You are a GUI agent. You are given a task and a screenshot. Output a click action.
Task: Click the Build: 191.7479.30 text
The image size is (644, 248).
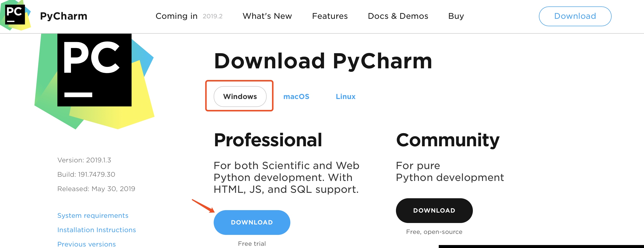click(x=86, y=174)
